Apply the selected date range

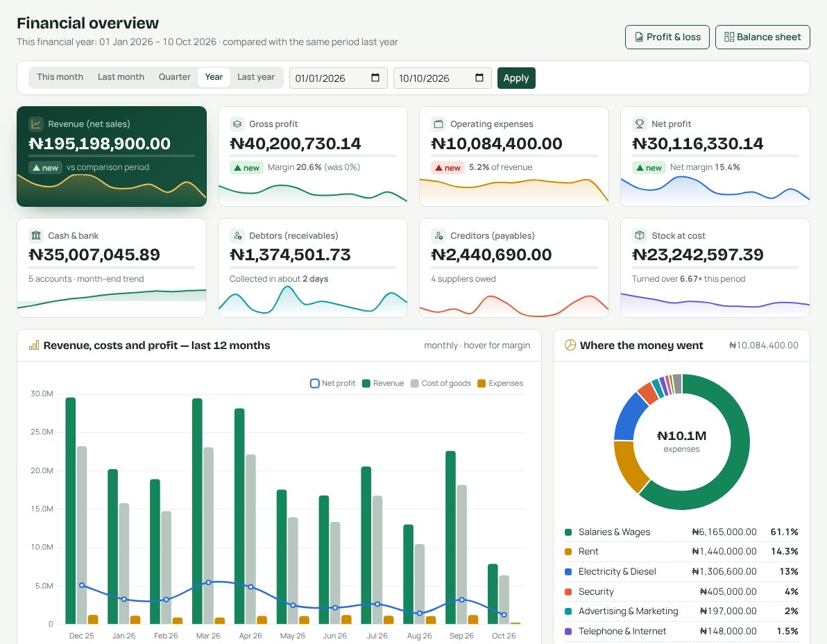click(515, 78)
